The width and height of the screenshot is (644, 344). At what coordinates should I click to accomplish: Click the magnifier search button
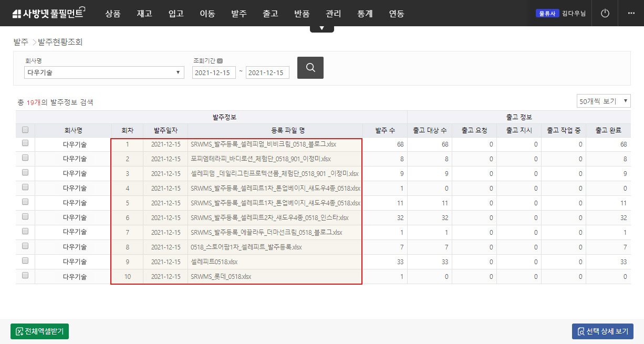point(310,68)
